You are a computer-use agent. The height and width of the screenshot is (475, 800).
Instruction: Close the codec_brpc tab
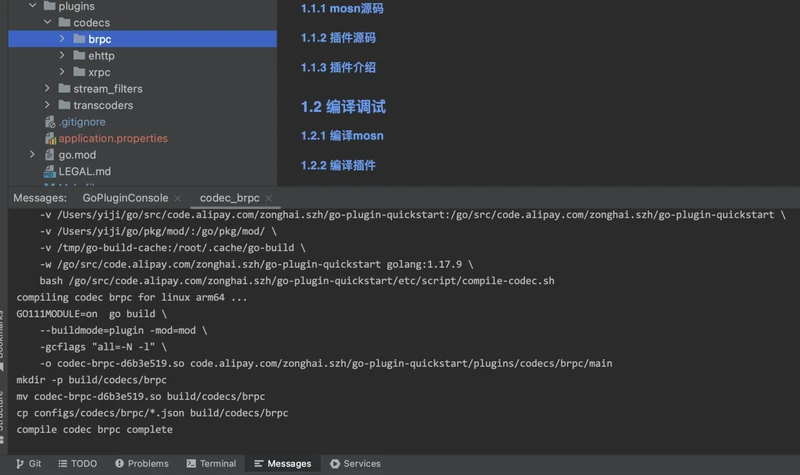point(269,198)
